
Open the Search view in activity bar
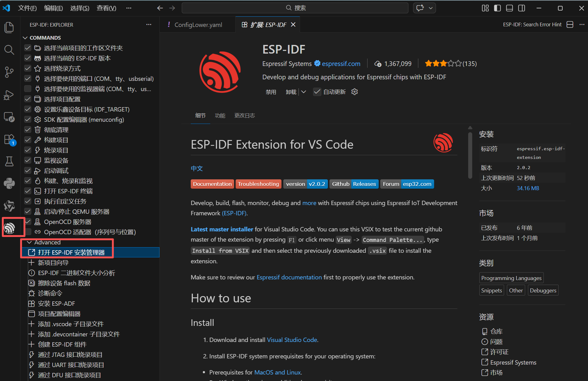pyautogui.click(x=9, y=50)
